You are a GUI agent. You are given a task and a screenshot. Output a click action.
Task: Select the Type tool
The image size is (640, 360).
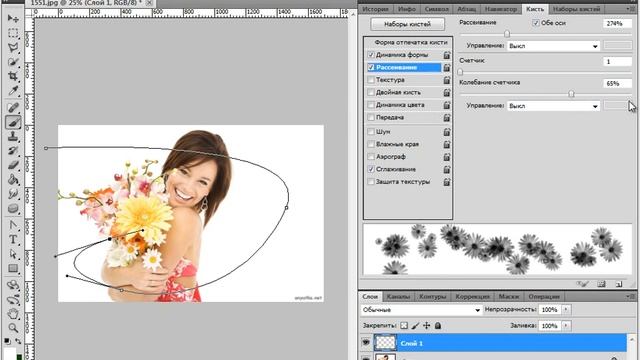(x=13, y=240)
